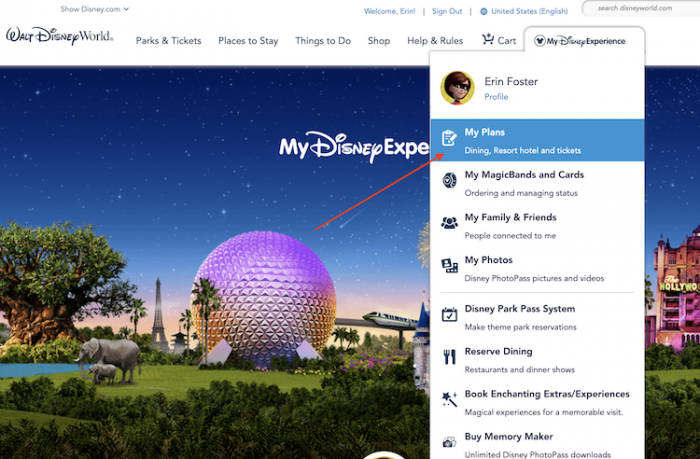Open the Help & Rules menu
This screenshot has height=459, width=700.
coord(435,41)
